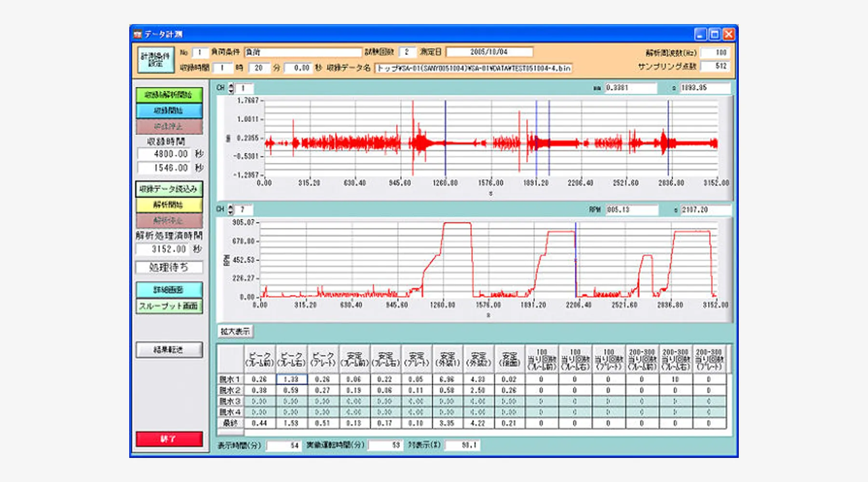Select the 測定日 date field showing 2005/10/04
The height and width of the screenshot is (482, 868).
point(489,52)
